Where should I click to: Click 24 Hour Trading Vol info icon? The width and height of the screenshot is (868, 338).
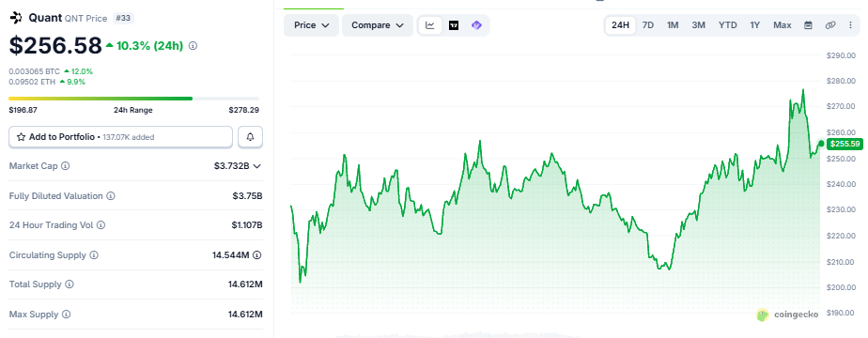tap(101, 225)
